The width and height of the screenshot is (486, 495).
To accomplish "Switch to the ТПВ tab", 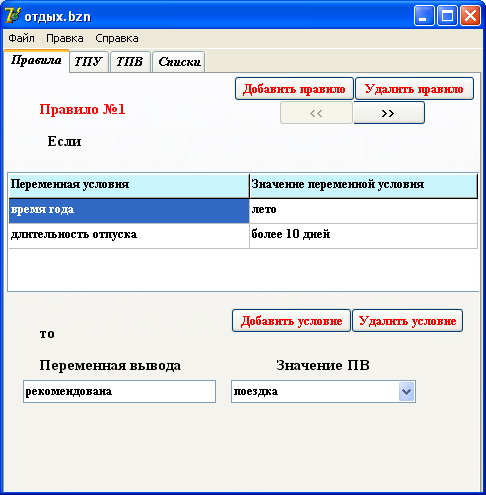I will [x=130, y=62].
